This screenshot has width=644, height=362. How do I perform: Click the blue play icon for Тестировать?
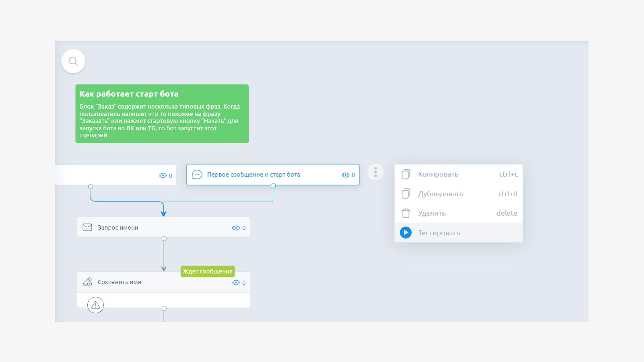point(406,232)
